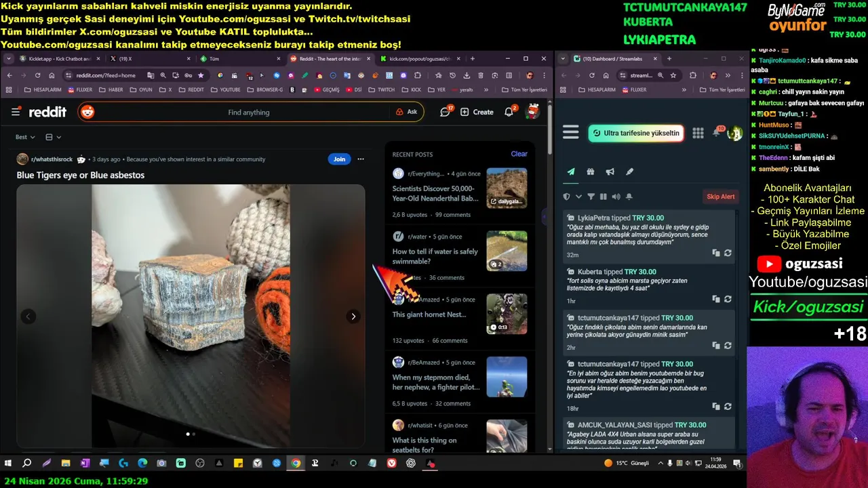Toggle the alert bell in Streamlabs toolbar
The width and height of the screenshot is (868, 488).
coord(629,197)
